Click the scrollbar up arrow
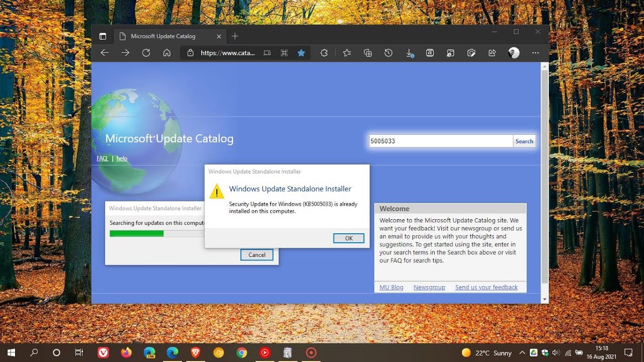 click(544, 66)
